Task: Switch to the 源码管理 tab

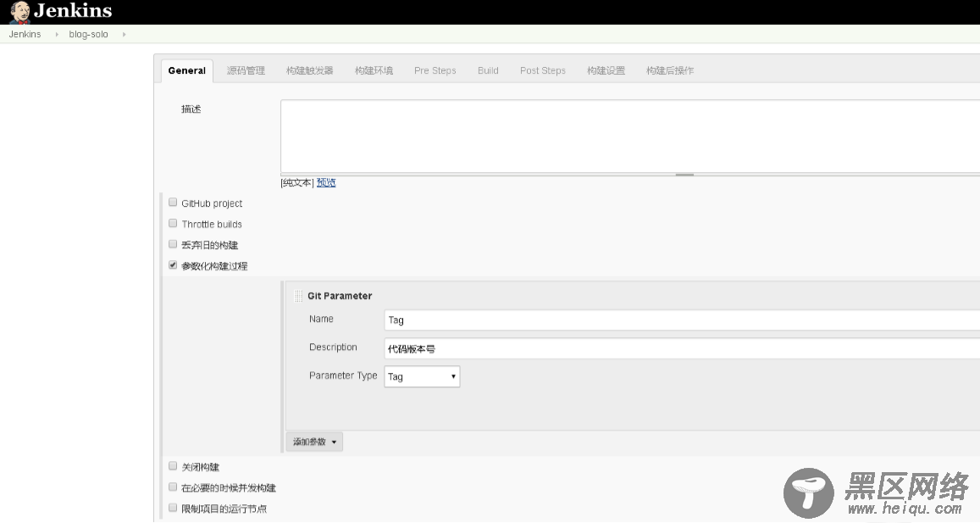Action: point(246,70)
